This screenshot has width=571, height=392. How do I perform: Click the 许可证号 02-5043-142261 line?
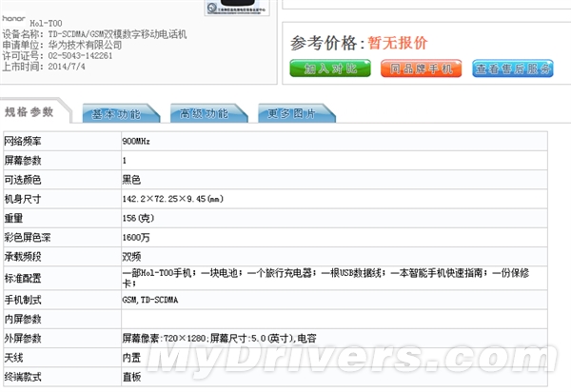(x=57, y=56)
